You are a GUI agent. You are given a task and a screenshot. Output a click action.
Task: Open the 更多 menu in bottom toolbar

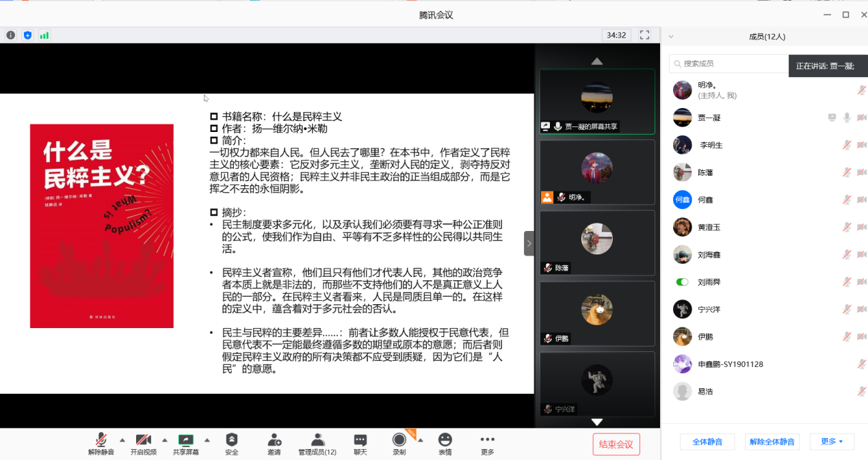[x=487, y=444]
